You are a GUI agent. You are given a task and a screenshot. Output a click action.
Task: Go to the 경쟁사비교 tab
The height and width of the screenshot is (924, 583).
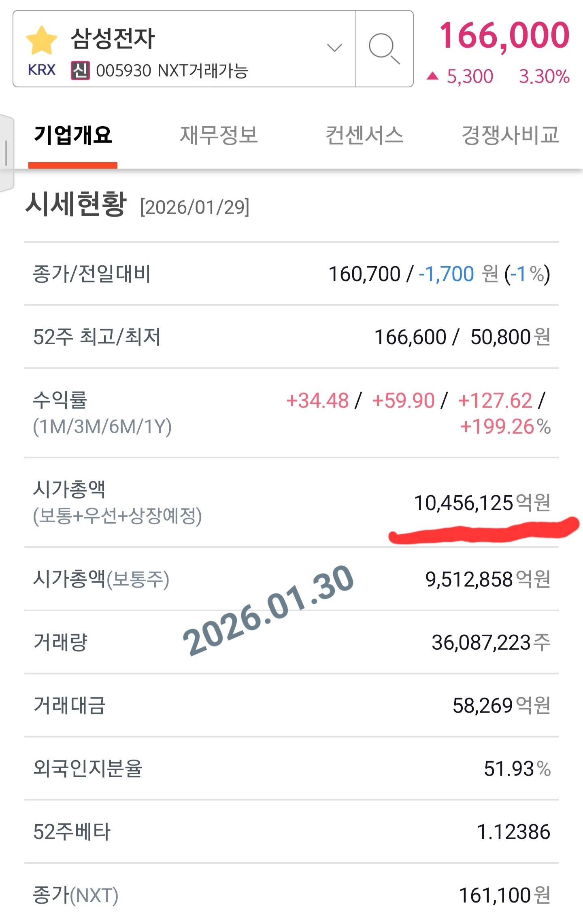(510, 135)
